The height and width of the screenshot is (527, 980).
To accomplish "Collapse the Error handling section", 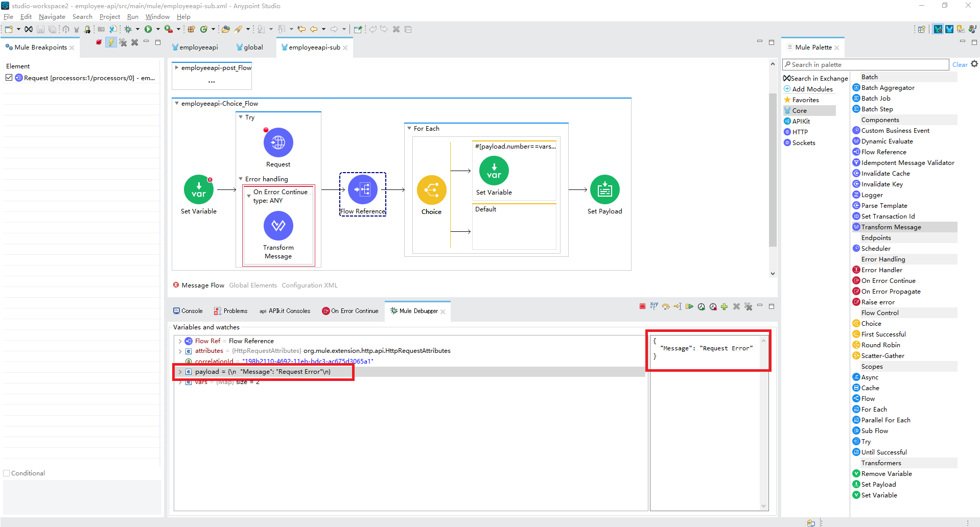I will coord(241,179).
